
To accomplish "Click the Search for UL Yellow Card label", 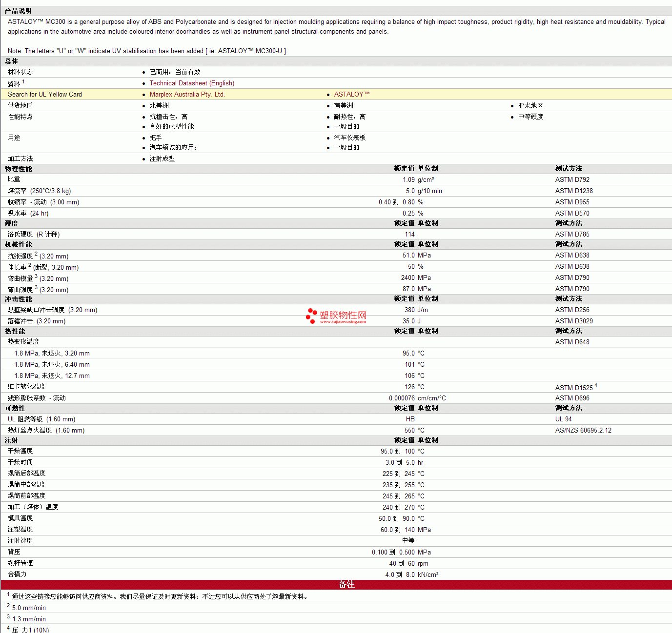I will tap(45, 95).
